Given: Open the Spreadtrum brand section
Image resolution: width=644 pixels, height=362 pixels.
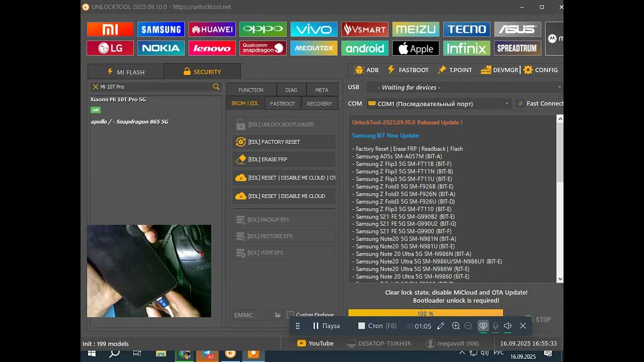Looking at the screenshot, I should click(518, 48).
